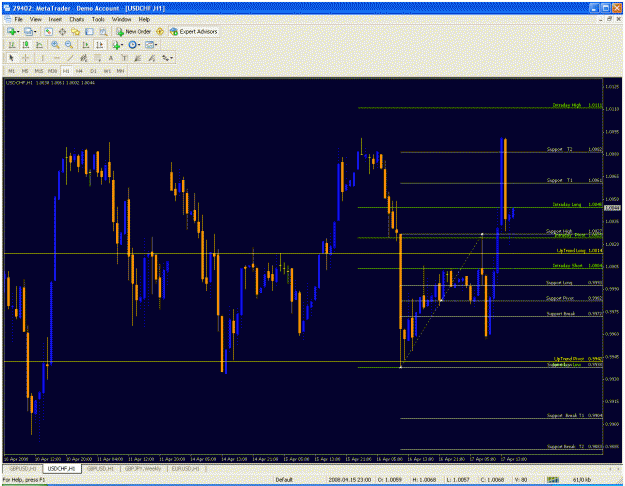
Task: Click the Templates icon
Action: pyautogui.click(x=149, y=45)
